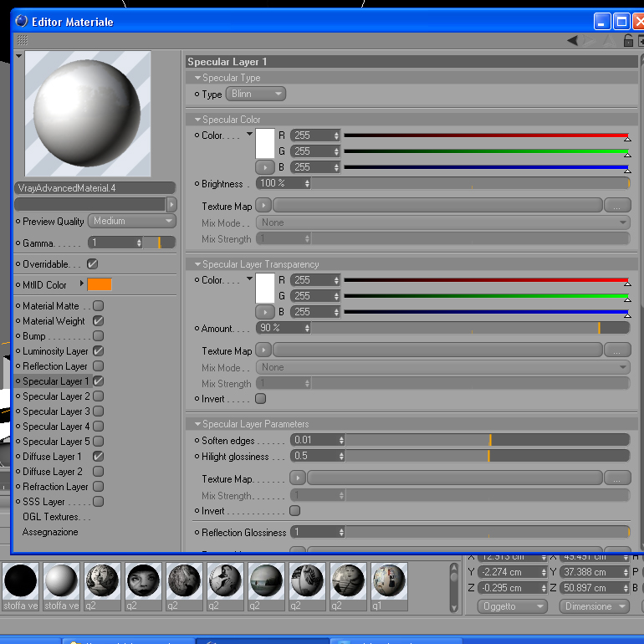The height and width of the screenshot is (644, 644).
Task: Open the Assegnazione entry in the sidebar
Action: (50, 532)
